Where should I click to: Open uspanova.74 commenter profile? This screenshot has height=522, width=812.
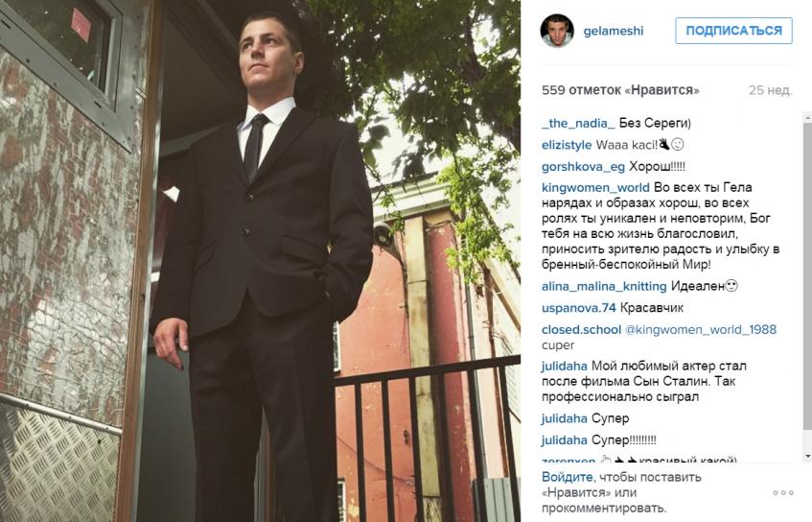coord(578,308)
